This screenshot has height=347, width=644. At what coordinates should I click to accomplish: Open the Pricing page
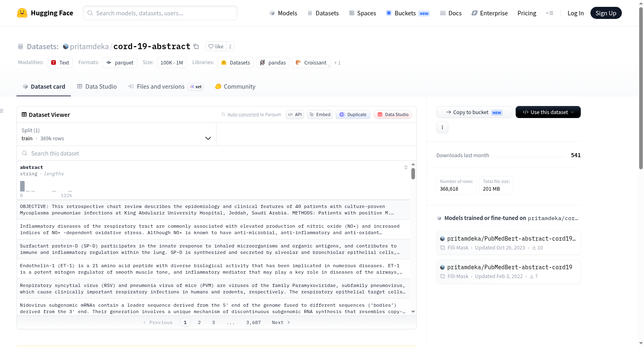point(527,13)
